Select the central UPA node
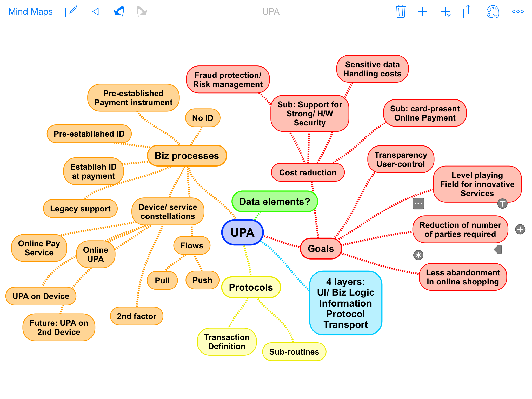 242,232
